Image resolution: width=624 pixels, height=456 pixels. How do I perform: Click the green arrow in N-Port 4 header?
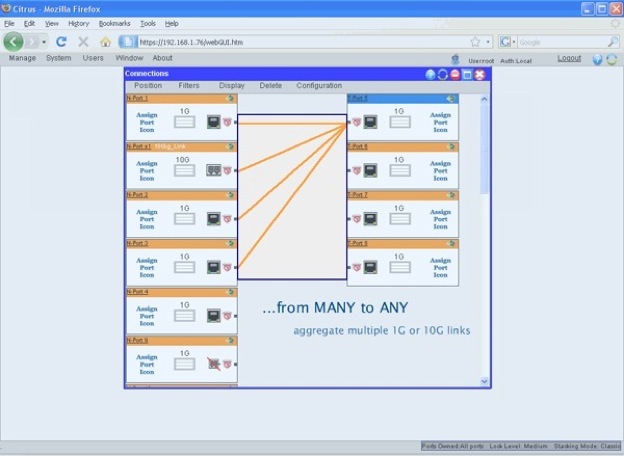click(230, 292)
